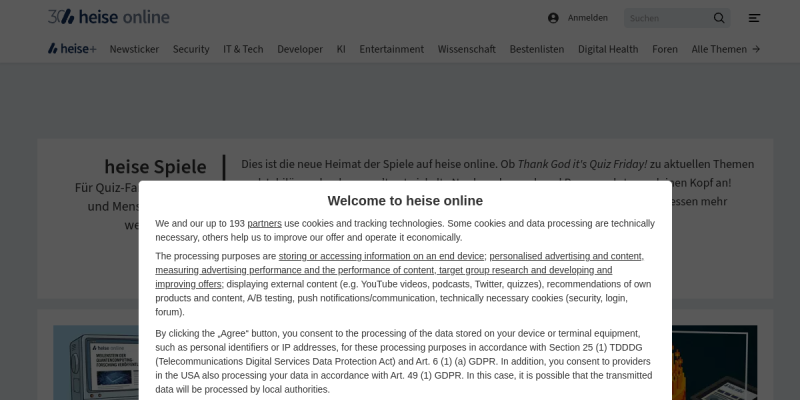Go to the Security section
Viewport: 800px width, 400px height.
click(191, 49)
